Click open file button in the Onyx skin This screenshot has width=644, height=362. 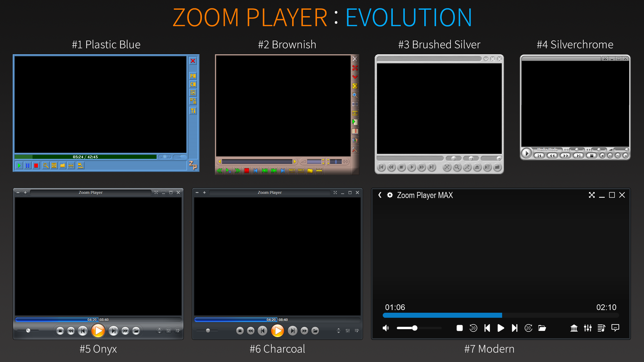click(x=136, y=331)
